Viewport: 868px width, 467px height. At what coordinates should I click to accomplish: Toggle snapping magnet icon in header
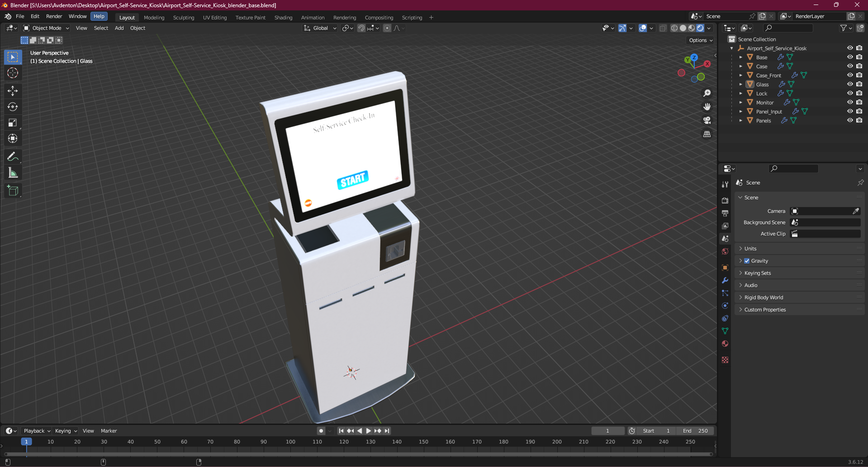(x=361, y=28)
